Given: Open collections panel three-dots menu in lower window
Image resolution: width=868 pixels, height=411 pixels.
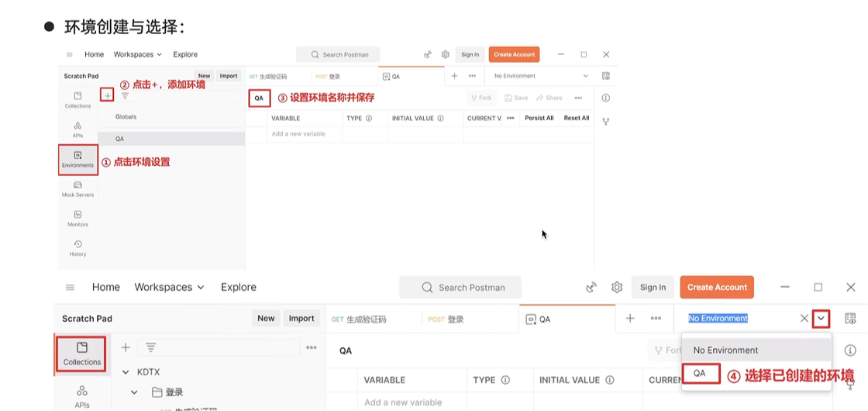Looking at the screenshot, I should [x=312, y=347].
